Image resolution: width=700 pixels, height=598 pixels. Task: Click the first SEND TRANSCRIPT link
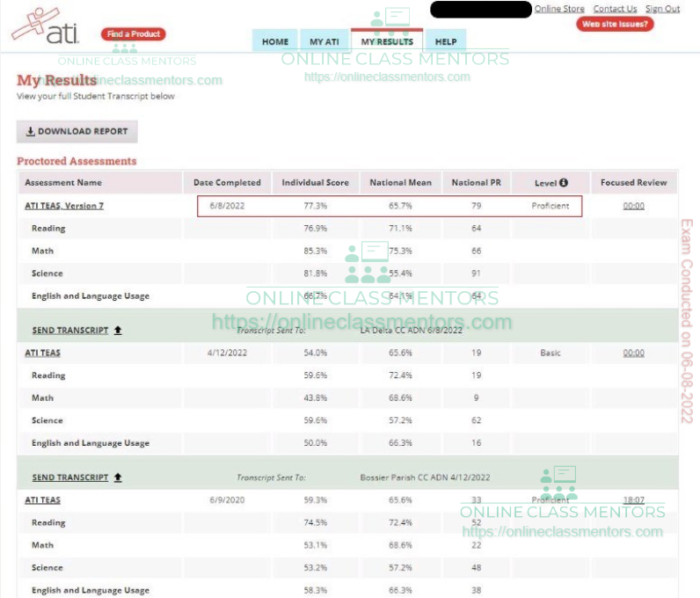click(x=70, y=331)
